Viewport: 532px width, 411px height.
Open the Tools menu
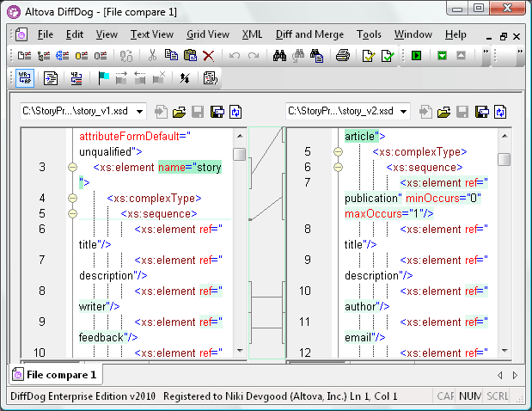point(369,34)
